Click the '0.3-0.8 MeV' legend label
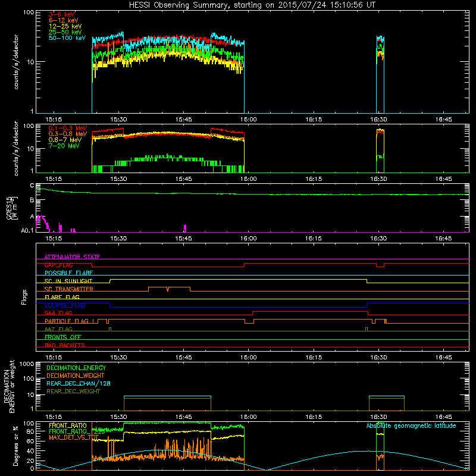The height and width of the screenshot is (476, 476). point(68,134)
